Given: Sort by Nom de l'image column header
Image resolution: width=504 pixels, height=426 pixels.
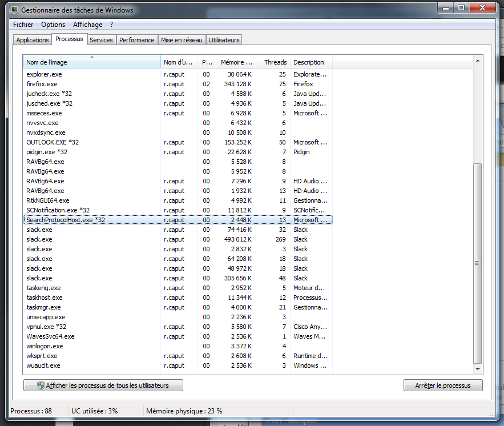Looking at the screenshot, I should [92, 62].
